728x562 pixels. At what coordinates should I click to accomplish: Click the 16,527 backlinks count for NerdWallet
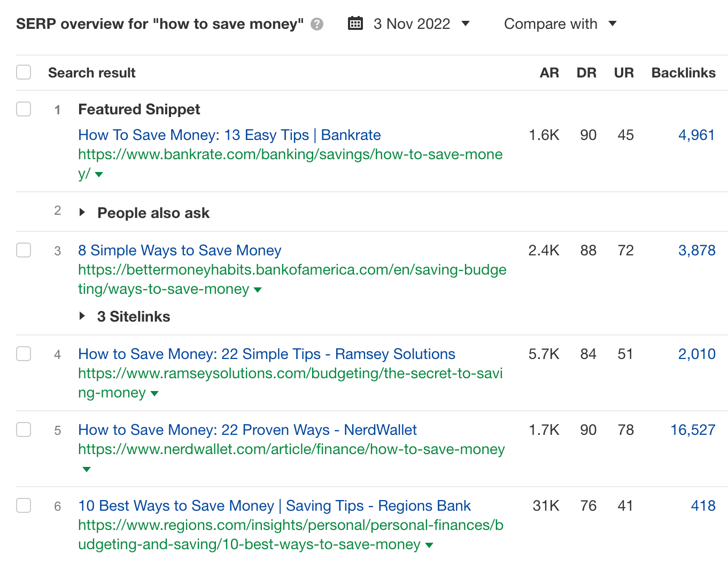693,430
